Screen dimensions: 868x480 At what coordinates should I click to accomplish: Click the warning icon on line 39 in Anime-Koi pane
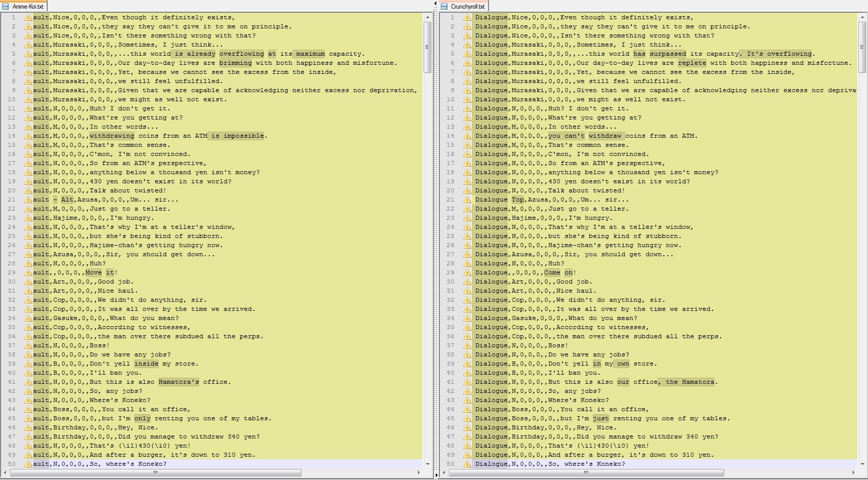tap(28, 364)
